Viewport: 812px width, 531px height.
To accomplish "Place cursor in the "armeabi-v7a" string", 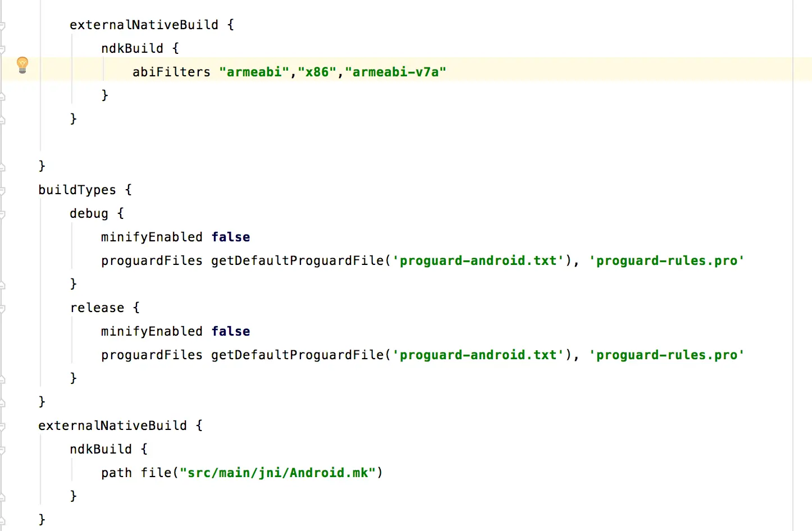I will (395, 72).
